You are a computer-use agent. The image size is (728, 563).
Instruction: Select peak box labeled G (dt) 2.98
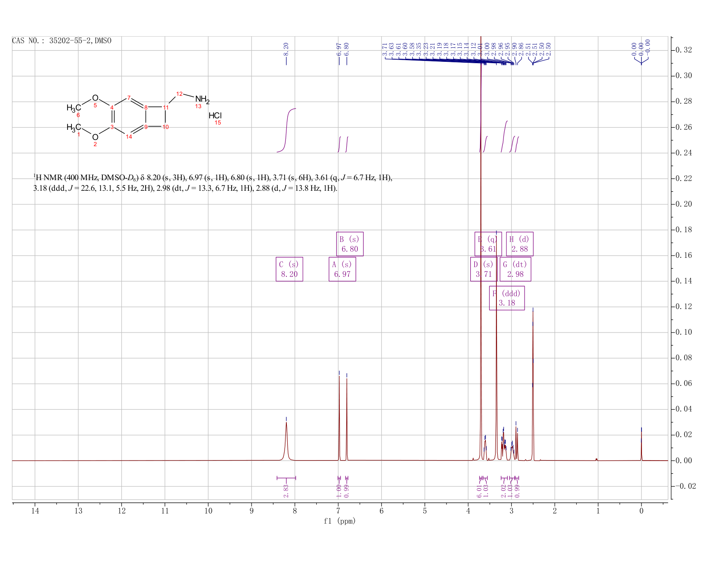tap(515, 269)
